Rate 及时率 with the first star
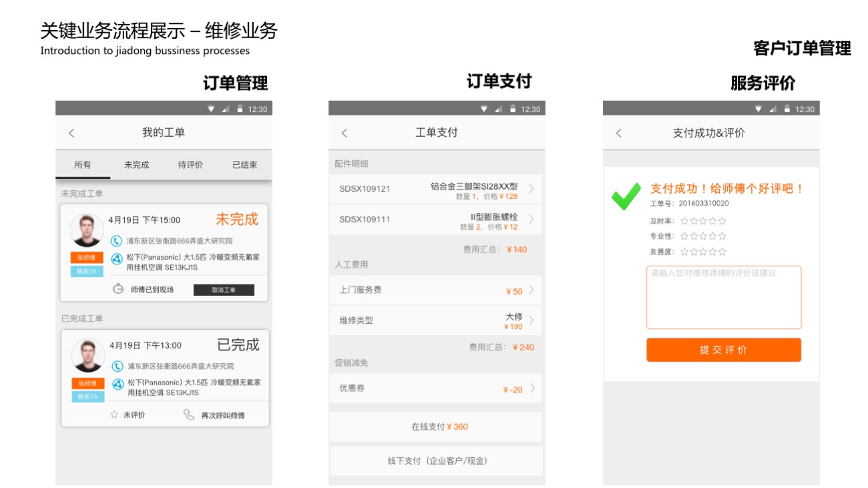Screen dimensions: 868x488 pos(684,221)
